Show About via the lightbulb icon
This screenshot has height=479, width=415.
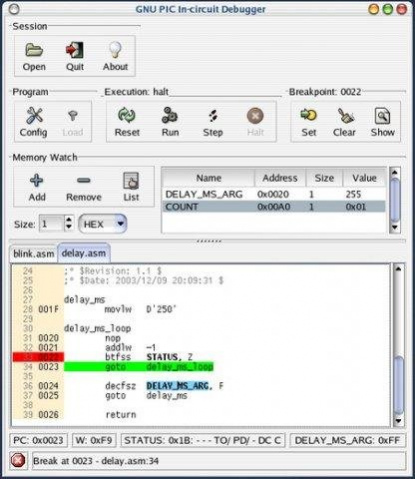point(115,50)
